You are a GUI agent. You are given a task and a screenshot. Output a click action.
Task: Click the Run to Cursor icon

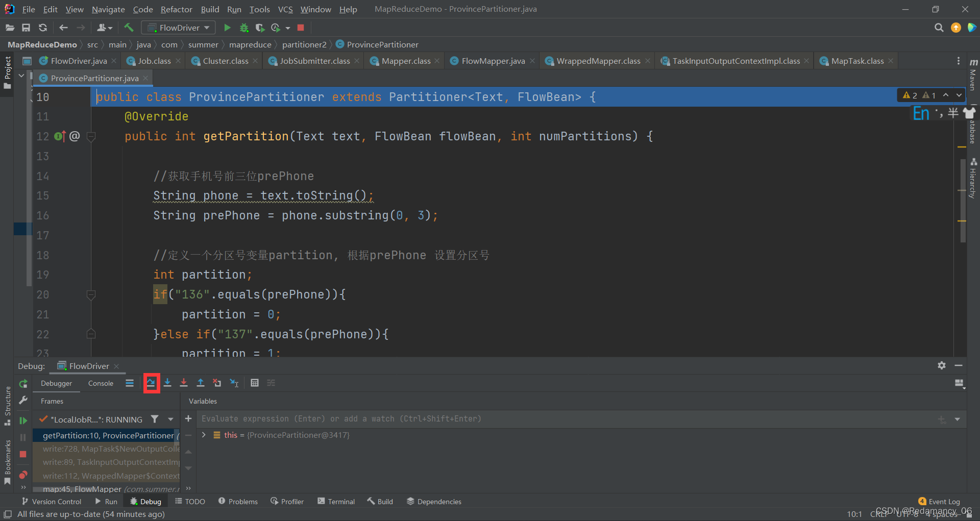234,383
